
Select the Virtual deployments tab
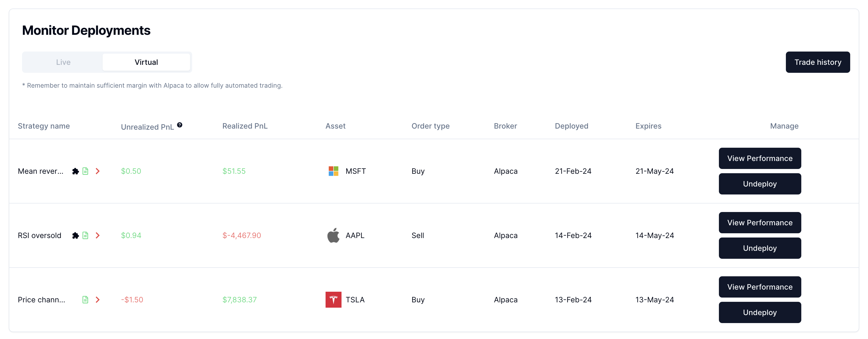point(146,62)
